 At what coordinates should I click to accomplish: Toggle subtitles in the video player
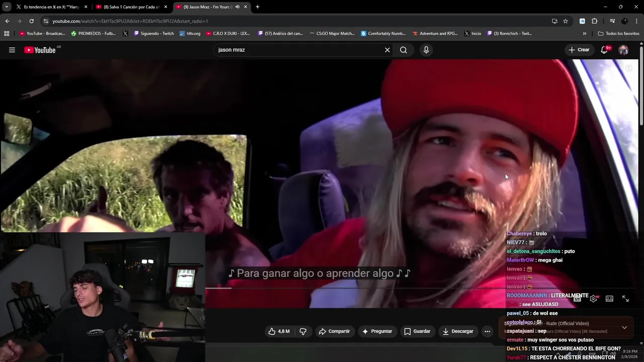point(577,299)
